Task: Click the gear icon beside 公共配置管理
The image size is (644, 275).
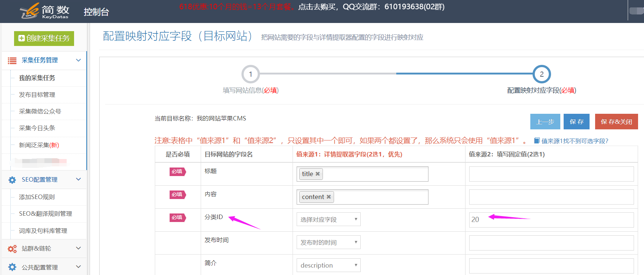Action: [12, 267]
